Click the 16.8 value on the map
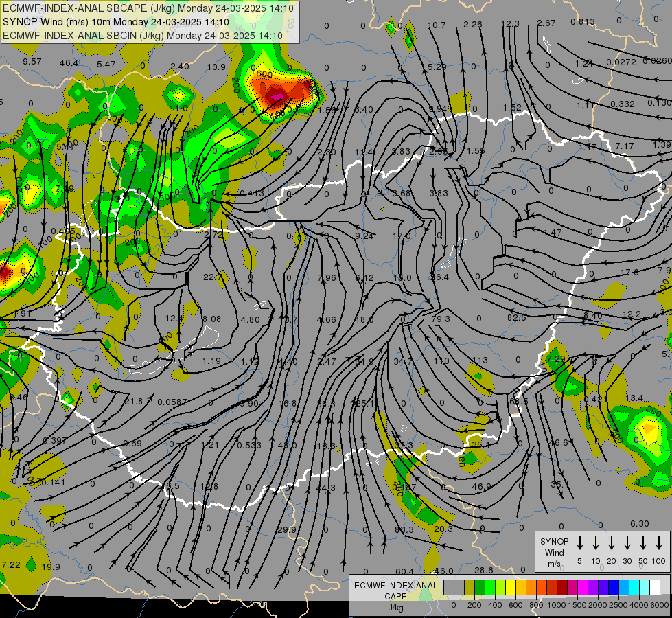Viewport: 672px width, 618px height. click(x=288, y=403)
